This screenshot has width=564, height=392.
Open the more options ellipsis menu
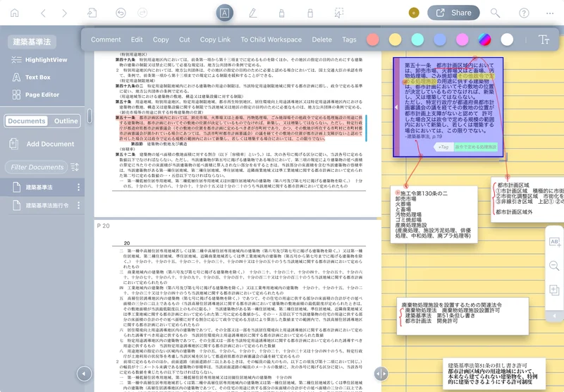pyautogui.click(x=550, y=13)
